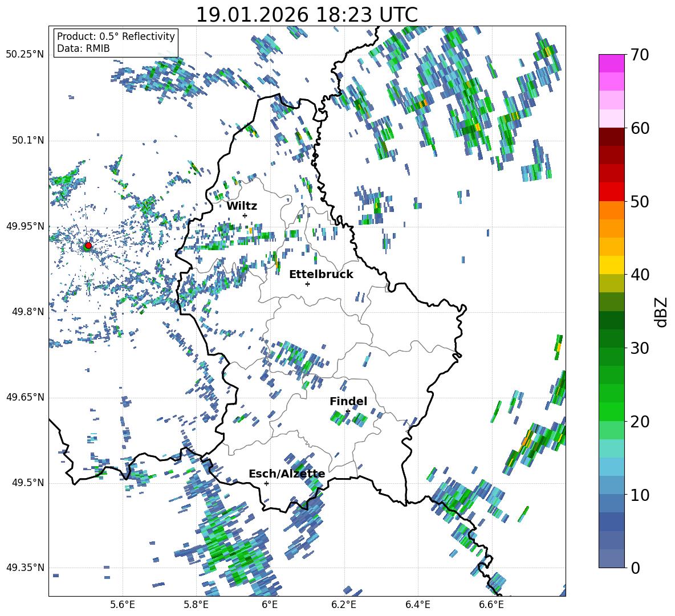
Task: Select the Findel city label
Action: coord(348,401)
